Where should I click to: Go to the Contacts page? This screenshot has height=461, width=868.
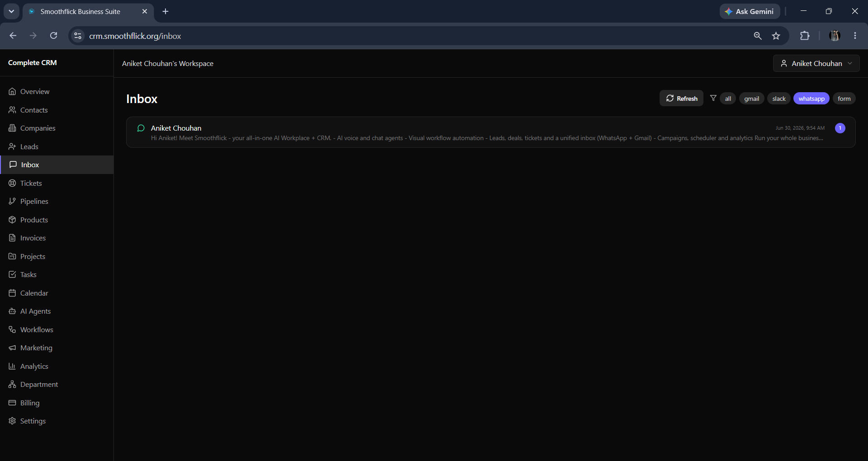(57, 110)
